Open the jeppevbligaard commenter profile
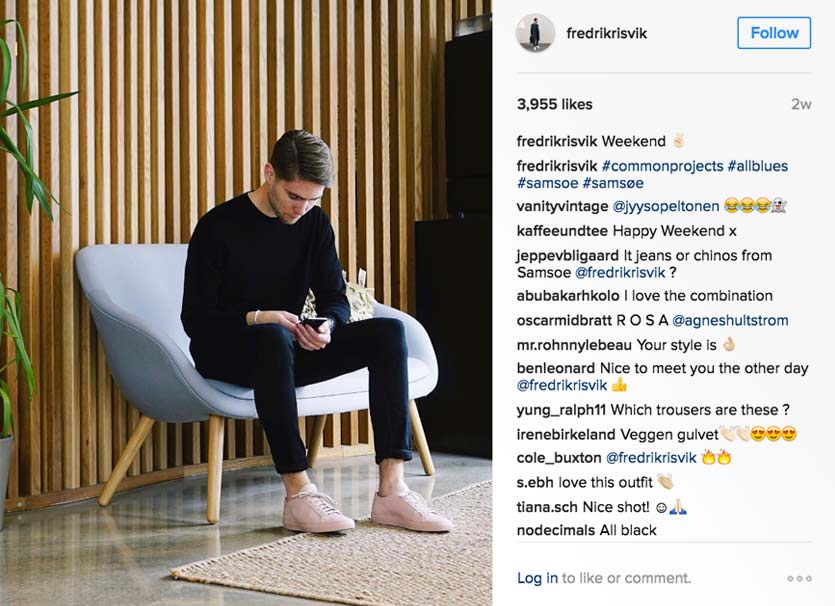The height and width of the screenshot is (606, 835). (568, 256)
